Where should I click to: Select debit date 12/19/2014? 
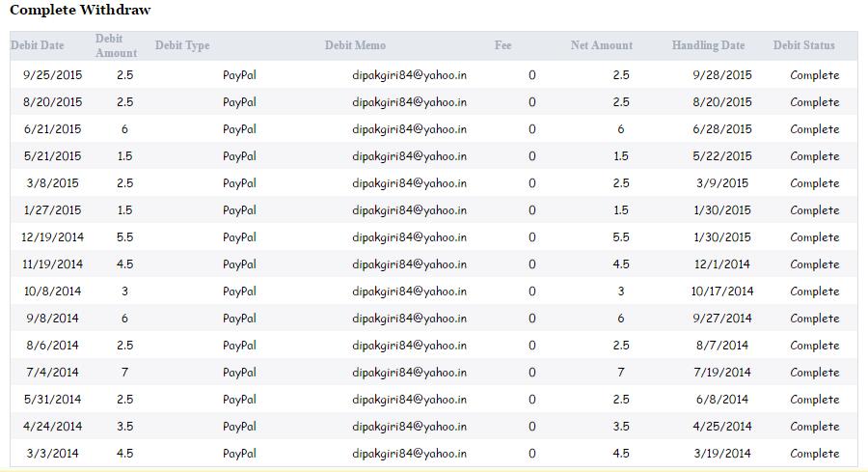(53, 237)
